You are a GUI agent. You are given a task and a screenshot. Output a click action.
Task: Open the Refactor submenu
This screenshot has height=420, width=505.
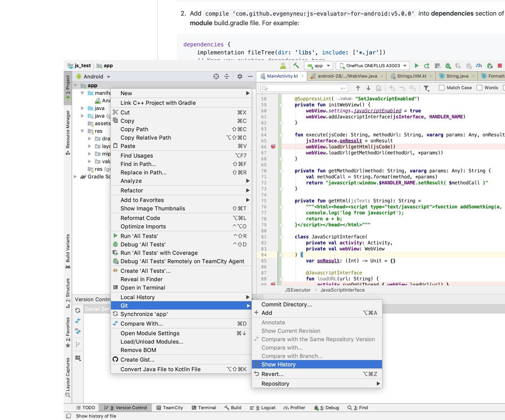[x=181, y=190]
